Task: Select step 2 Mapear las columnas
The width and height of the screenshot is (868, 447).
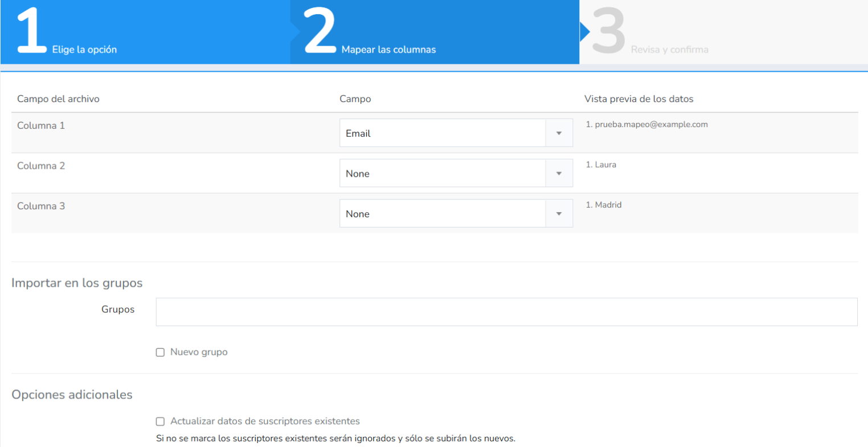Action: (388, 50)
